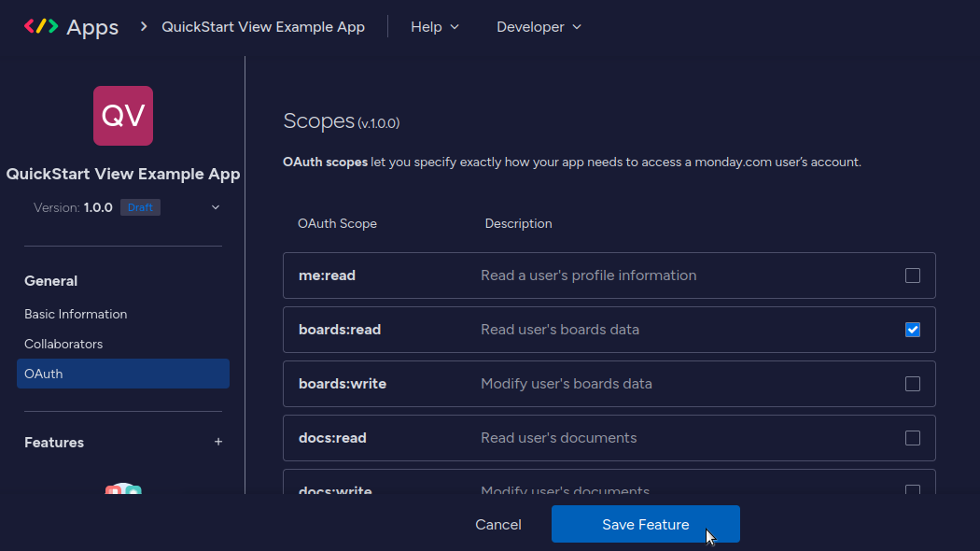
Task: Click 'Read user's boards data' description
Action: [560, 330]
